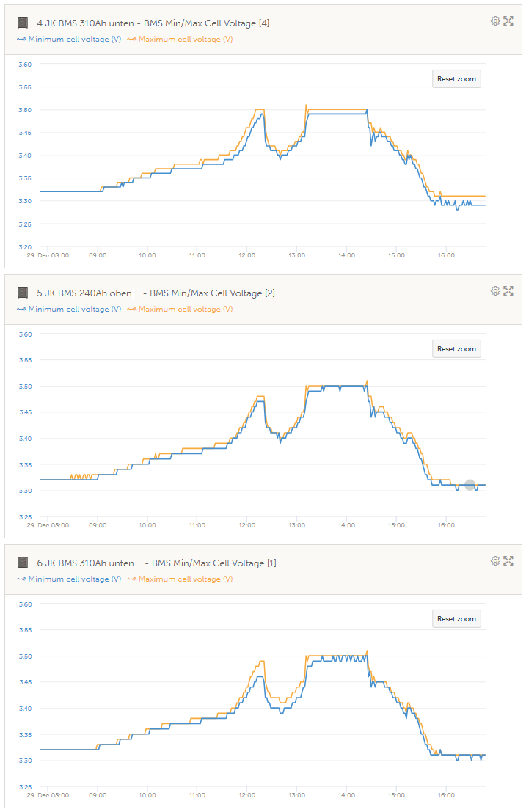
Task: Open settings gear for 5 JK BMS widget
Action: point(495,291)
